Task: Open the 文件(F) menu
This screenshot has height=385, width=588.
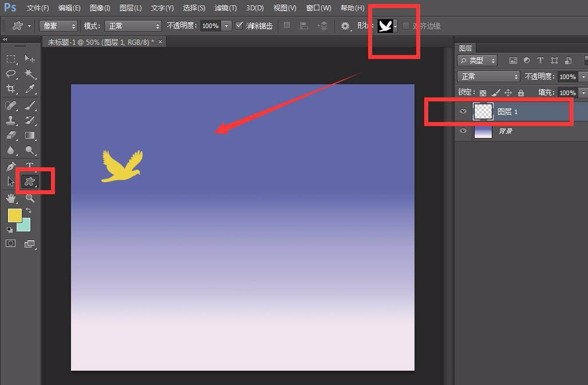Action: [37, 7]
